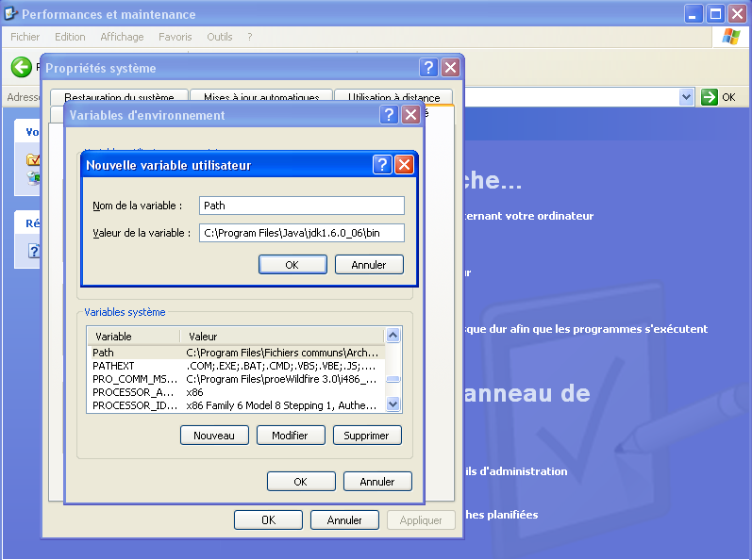Click the help icon in Nouvelle variable utilisateur
This screenshot has height=560, width=752.
(x=382, y=165)
